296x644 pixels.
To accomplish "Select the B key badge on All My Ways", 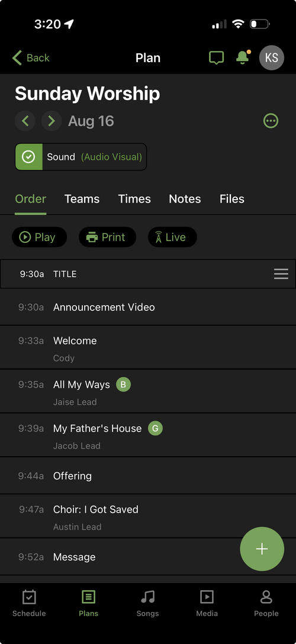I will (123, 385).
